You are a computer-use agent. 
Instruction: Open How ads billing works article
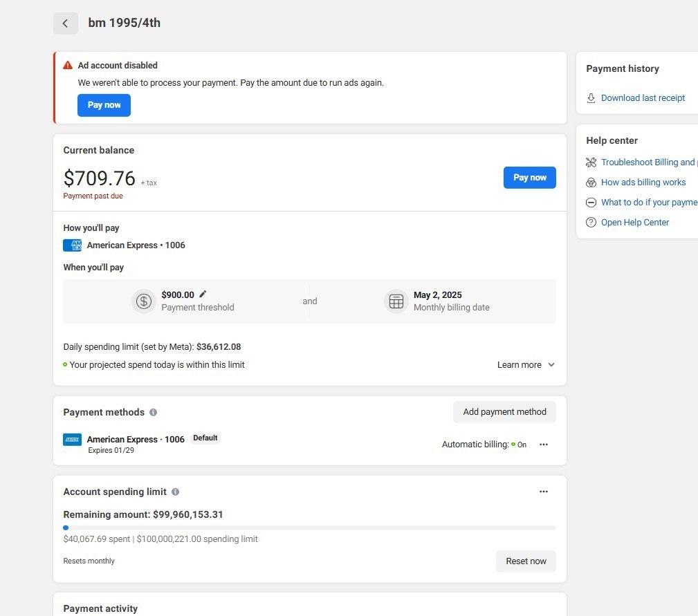643,183
